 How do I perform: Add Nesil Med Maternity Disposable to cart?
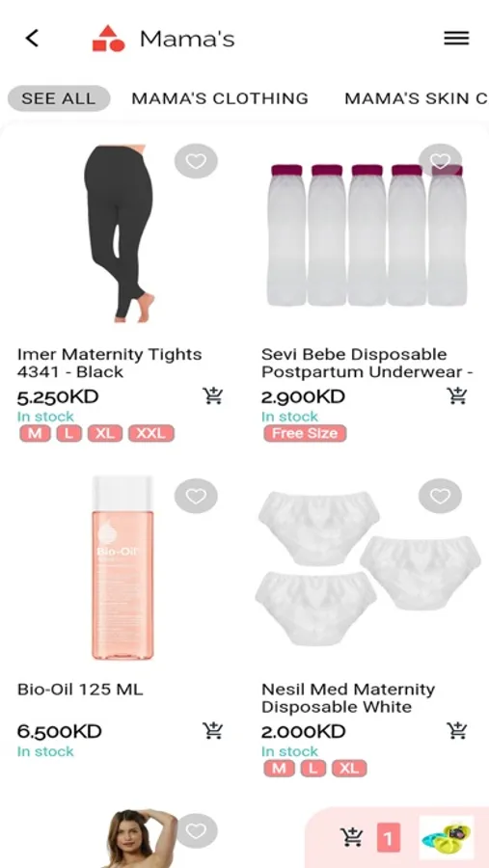(457, 731)
